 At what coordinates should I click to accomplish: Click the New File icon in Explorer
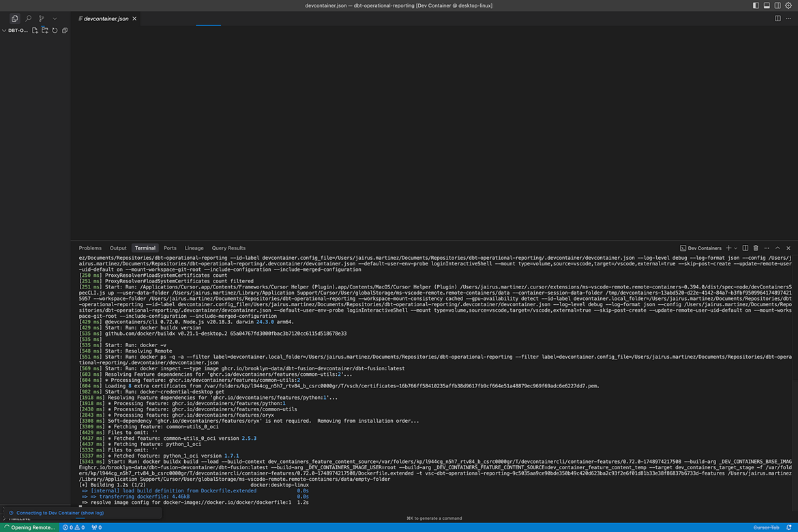pos(35,30)
